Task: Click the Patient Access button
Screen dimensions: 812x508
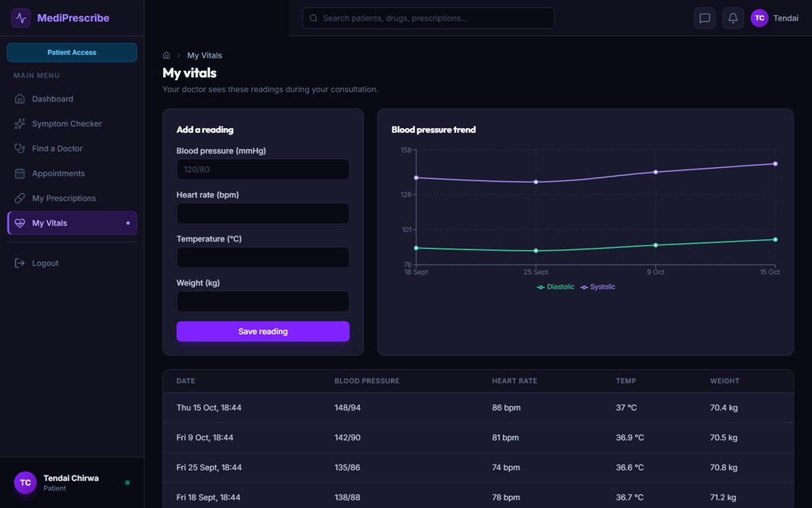Action: pyautogui.click(x=72, y=52)
